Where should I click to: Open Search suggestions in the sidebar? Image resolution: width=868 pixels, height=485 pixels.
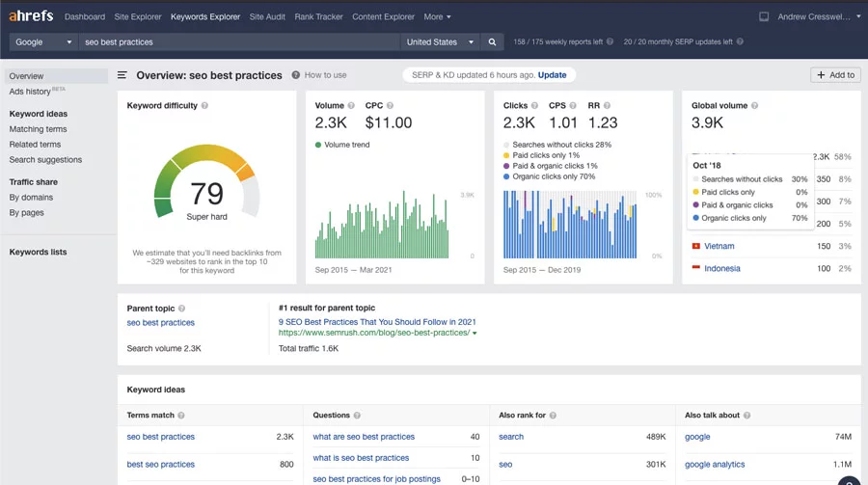point(45,159)
